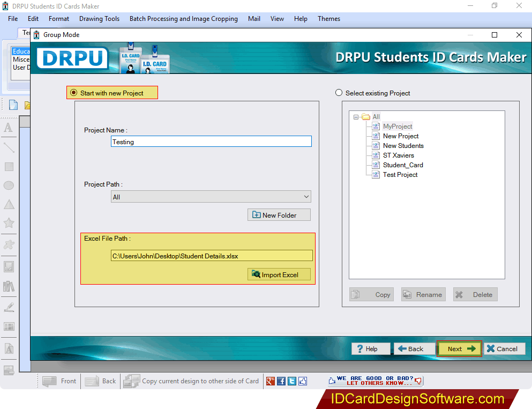Copy current design to other side of Card
Image resolution: width=532 pixels, height=409 pixels.
[191, 381]
